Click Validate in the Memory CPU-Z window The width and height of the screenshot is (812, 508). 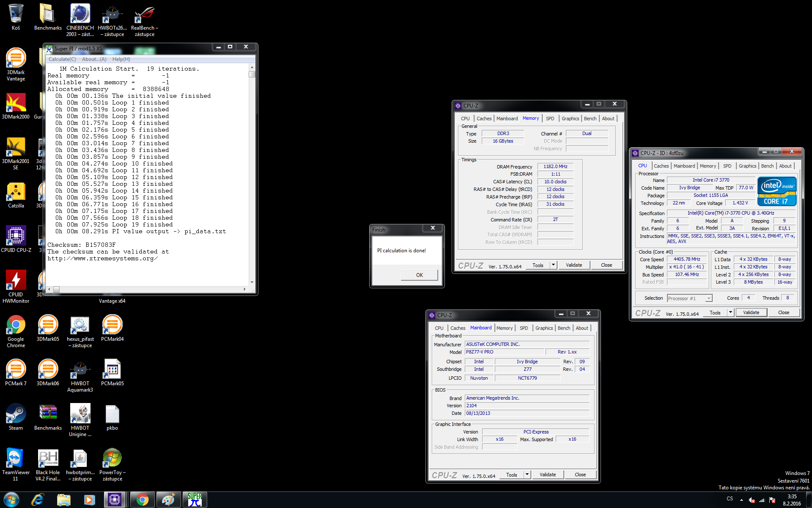click(x=574, y=265)
